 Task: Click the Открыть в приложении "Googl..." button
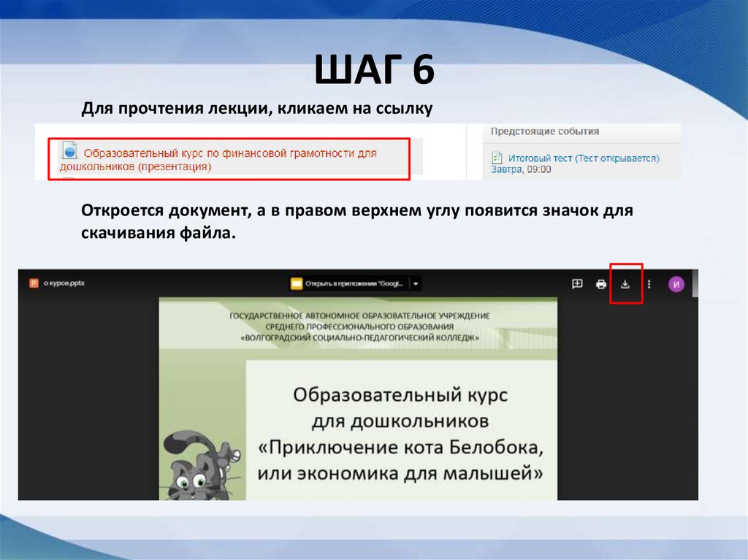tap(354, 283)
